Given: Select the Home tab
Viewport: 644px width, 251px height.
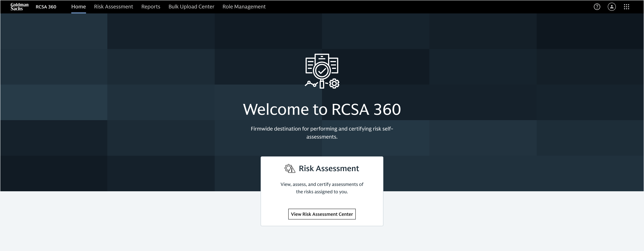Looking at the screenshot, I should [x=78, y=7].
